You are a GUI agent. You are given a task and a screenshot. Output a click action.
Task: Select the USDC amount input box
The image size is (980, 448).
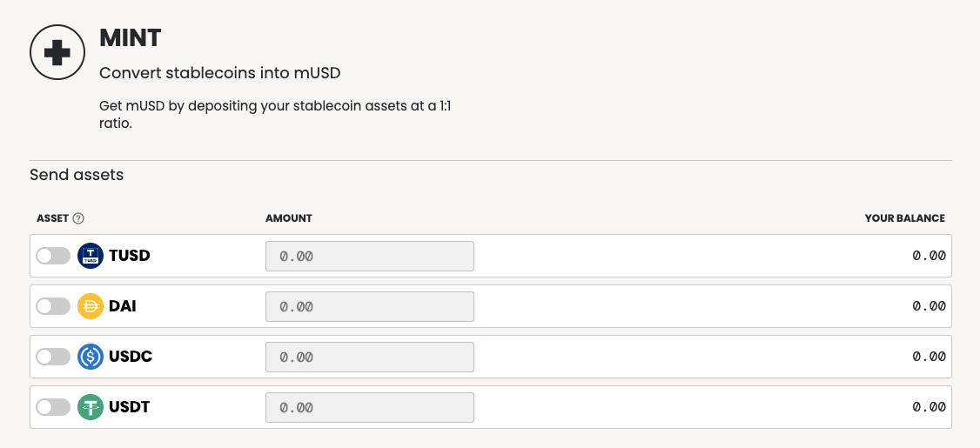click(x=369, y=357)
